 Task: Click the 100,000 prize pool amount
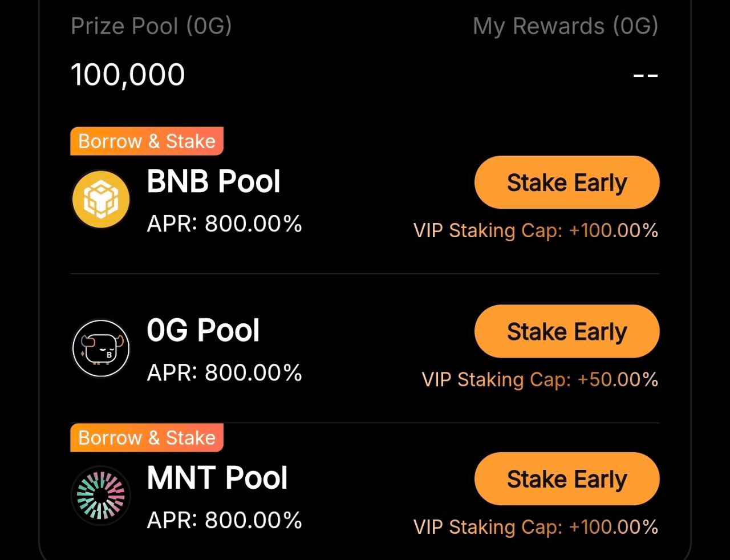coord(128,75)
